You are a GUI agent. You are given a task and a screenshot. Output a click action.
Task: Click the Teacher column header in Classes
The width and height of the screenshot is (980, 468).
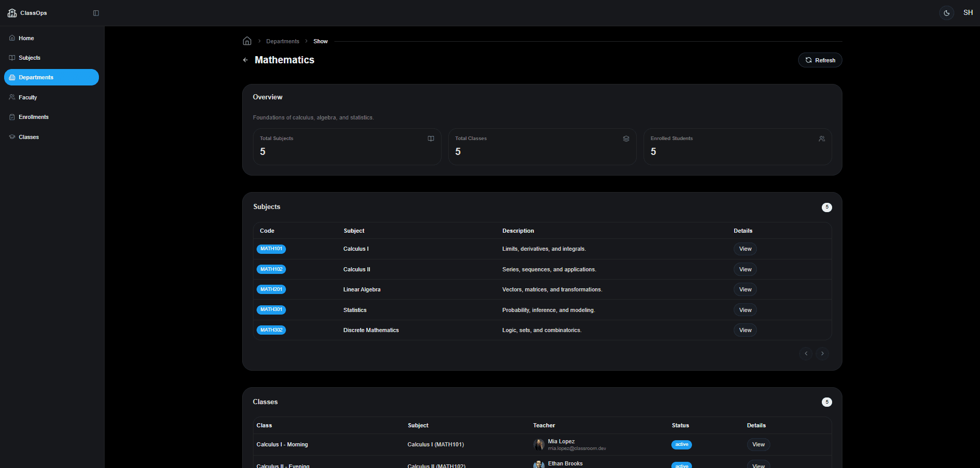click(x=544, y=425)
